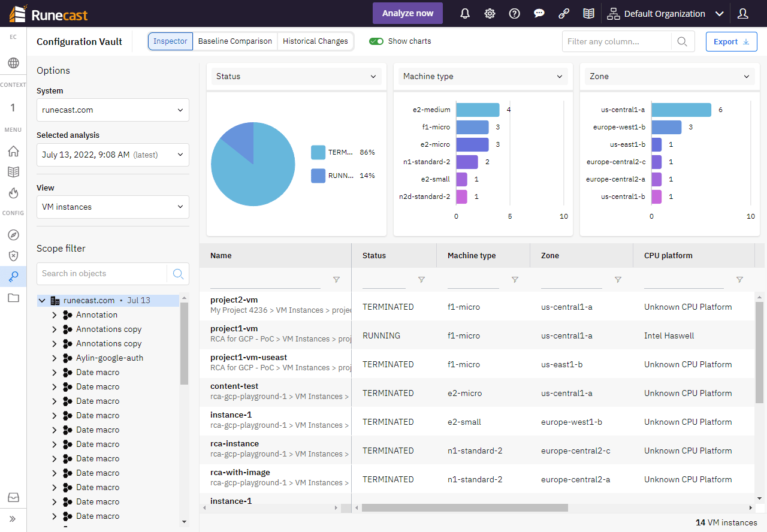767x532 pixels.
Task: Open the inbox tray icon in sidebar
Action: 13,497
